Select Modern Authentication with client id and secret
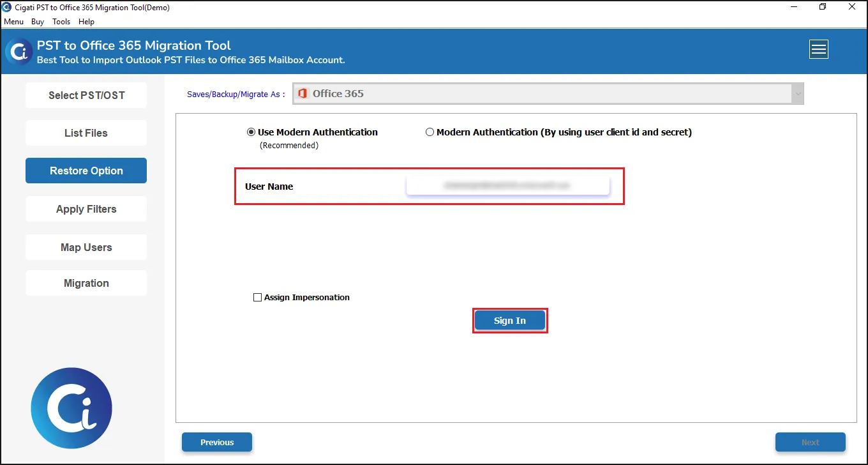 [430, 132]
